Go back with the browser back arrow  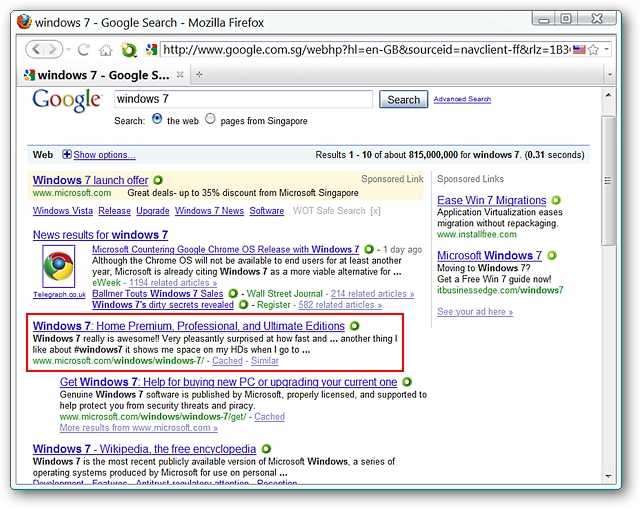[x=36, y=50]
